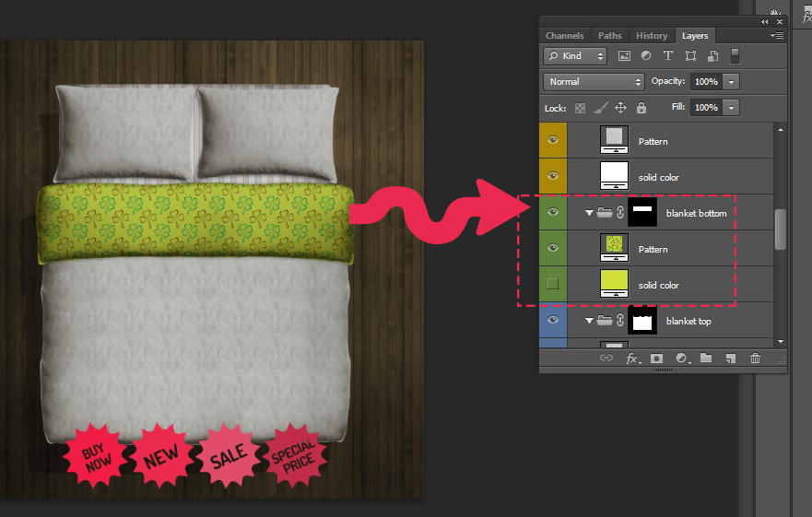Click the Opacity 100% value field

click(x=706, y=82)
